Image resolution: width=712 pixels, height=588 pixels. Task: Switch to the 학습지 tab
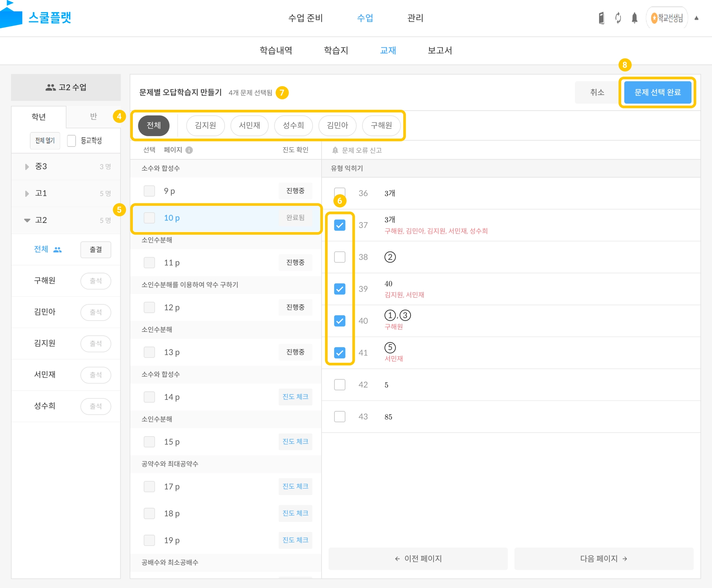[336, 51]
